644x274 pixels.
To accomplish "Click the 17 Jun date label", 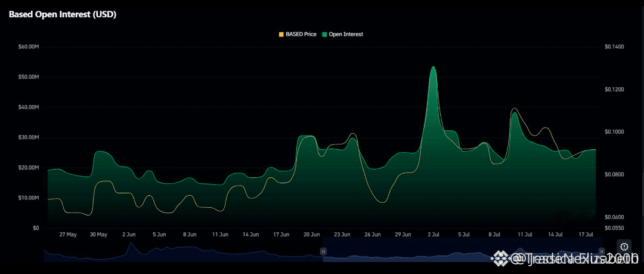I will (281, 235).
